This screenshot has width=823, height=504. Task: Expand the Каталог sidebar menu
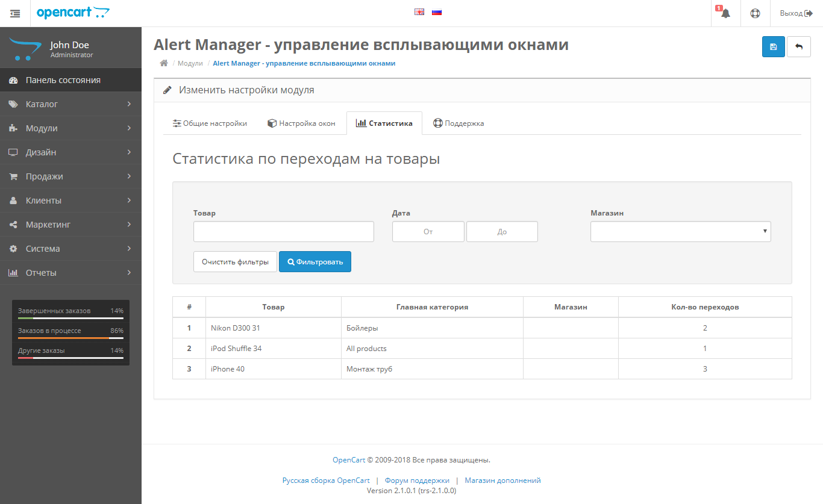[x=70, y=104]
